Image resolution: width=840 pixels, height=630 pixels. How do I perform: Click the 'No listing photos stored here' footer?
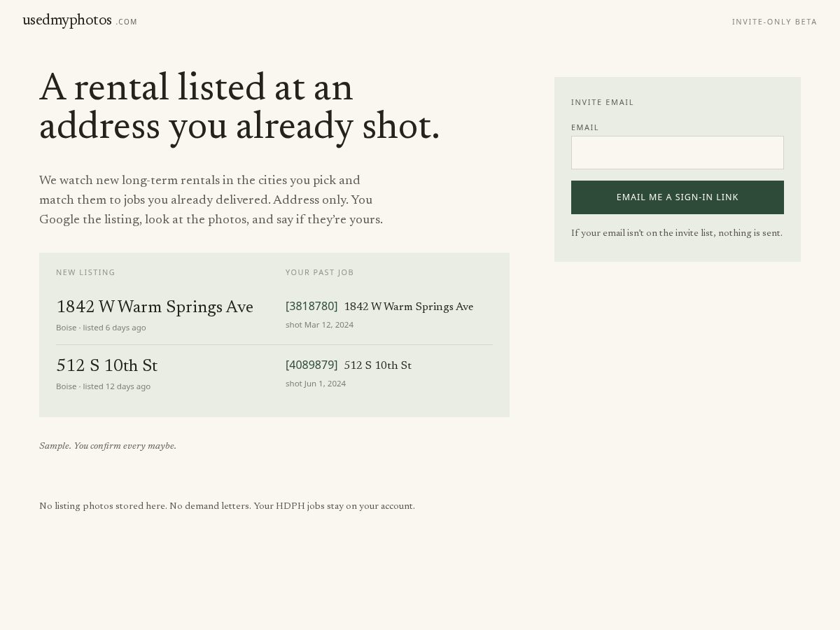[227, 506]
